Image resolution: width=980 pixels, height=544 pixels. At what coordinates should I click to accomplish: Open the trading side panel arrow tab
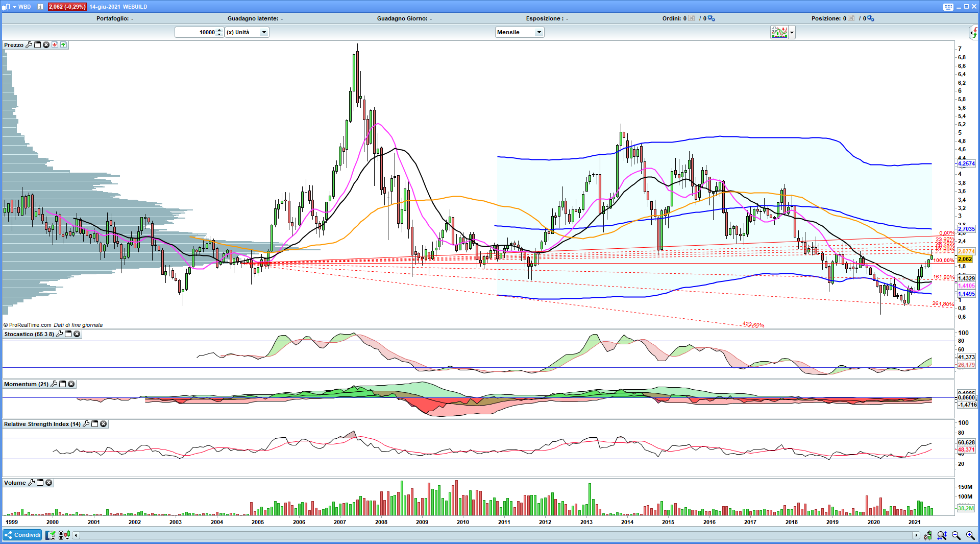click(974, 33)
